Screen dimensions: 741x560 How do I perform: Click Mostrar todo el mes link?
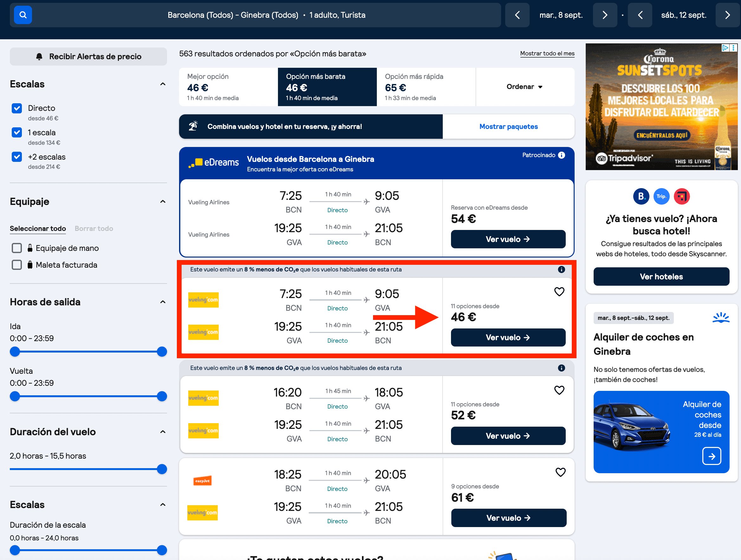[547, 54]
